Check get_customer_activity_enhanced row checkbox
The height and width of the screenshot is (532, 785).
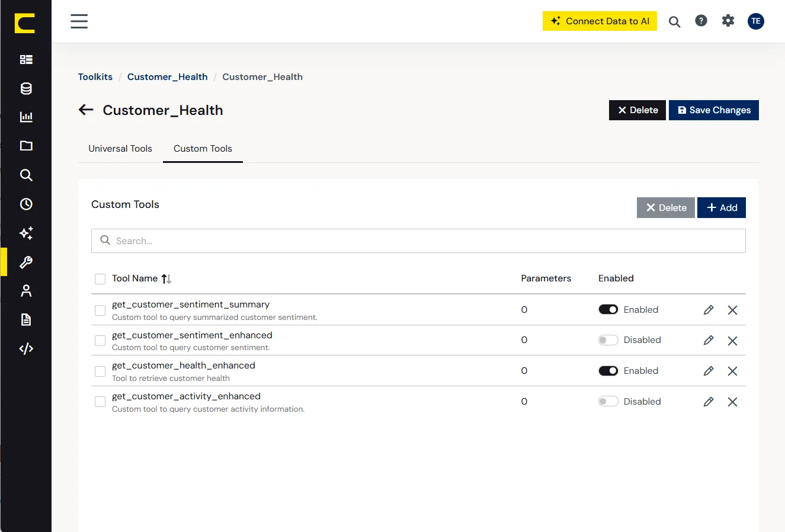[x=100, y=402]
